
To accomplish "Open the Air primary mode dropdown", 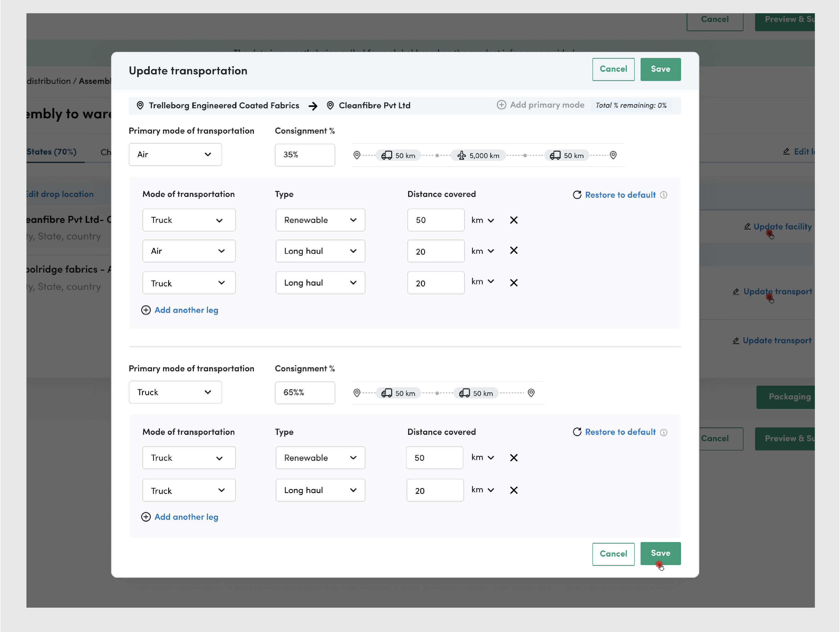I will tap(175, 154).
